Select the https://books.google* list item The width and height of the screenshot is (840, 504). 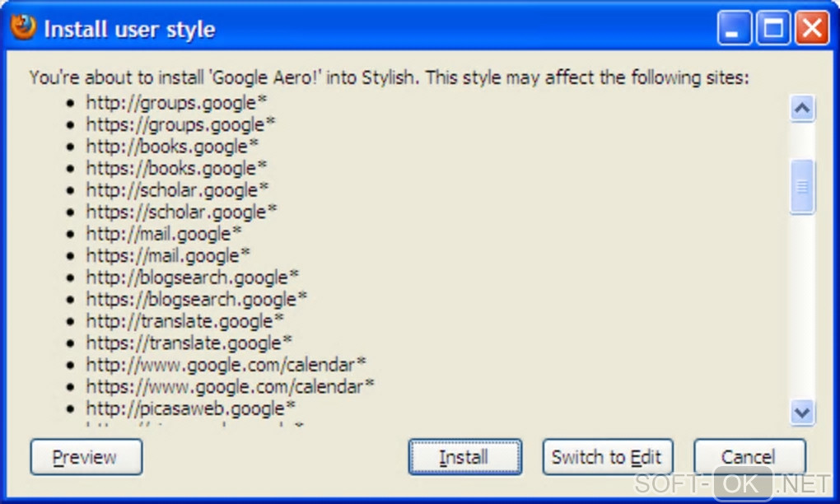pyautogui.click(x=176, y=168)
